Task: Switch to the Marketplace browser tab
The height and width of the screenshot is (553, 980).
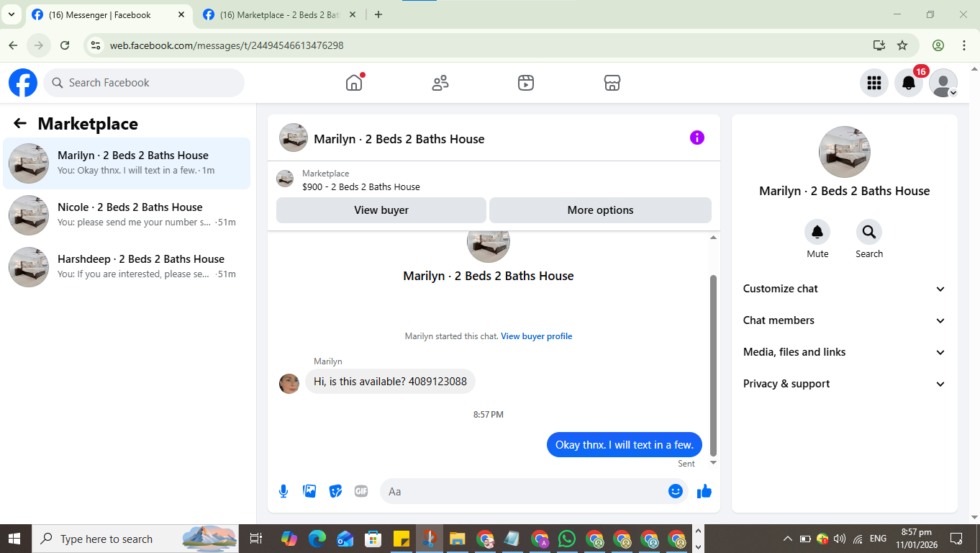Action: click(x=279, y=14)
